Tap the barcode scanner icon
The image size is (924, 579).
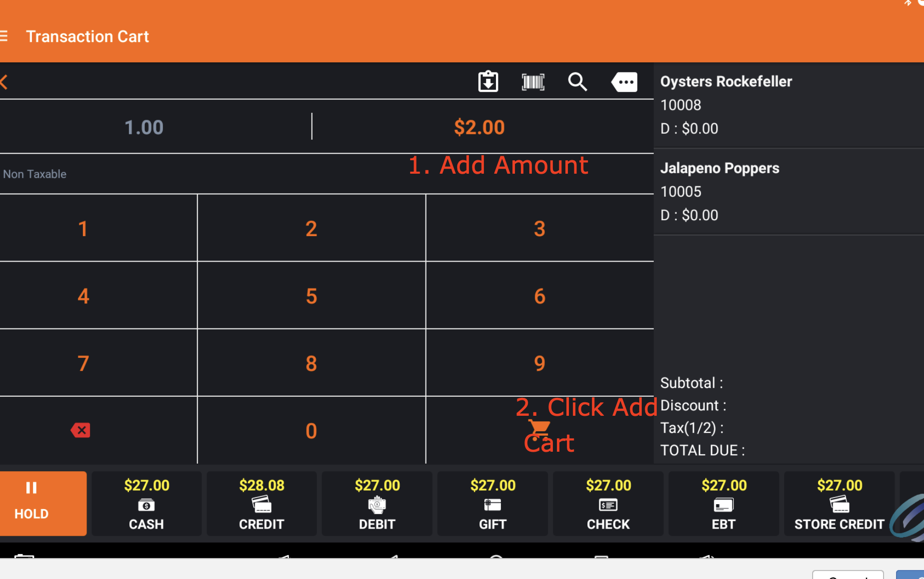tap(533, 82)
